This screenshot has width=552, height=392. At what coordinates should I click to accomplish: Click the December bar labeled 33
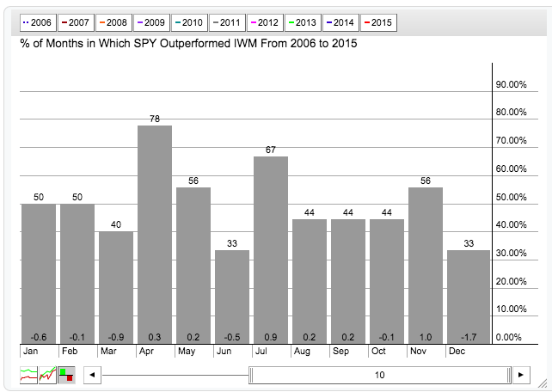click(x=469, y=297)
